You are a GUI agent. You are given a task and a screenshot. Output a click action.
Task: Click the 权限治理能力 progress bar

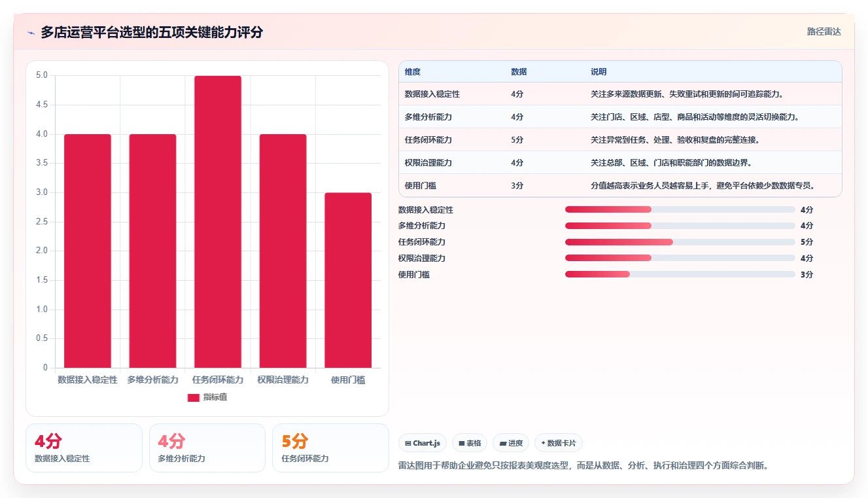click(x=680, y=258)
